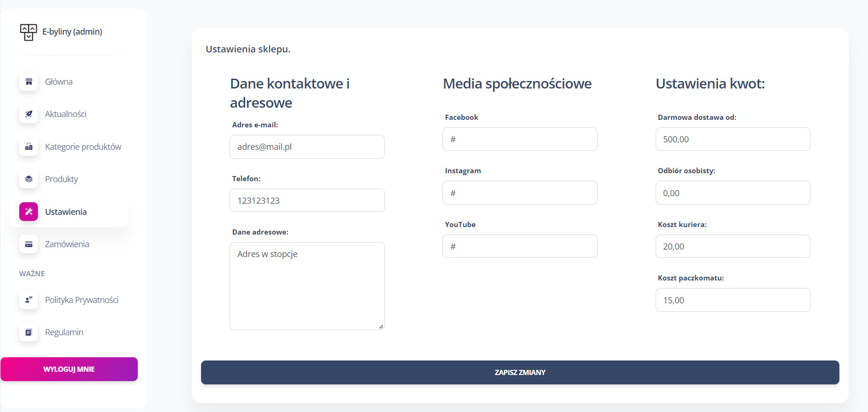Click the Zamówienia card icon
Screen dimensions: 868x412
click(x=29, y=244)
